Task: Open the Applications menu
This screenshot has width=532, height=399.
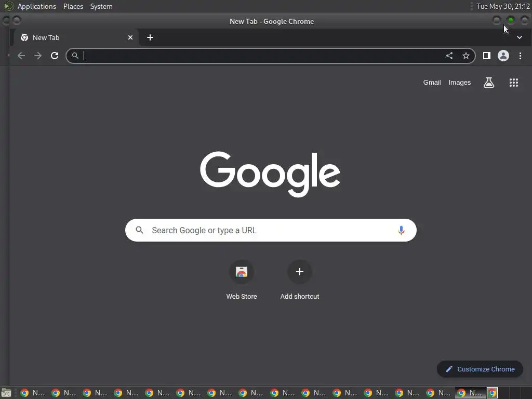Action: 37,6
